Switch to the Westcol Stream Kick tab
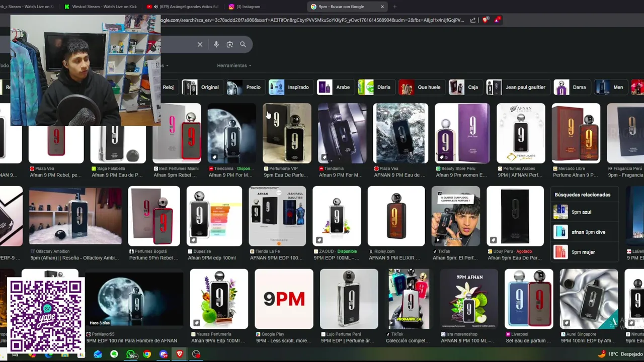 tap(101, 7)
